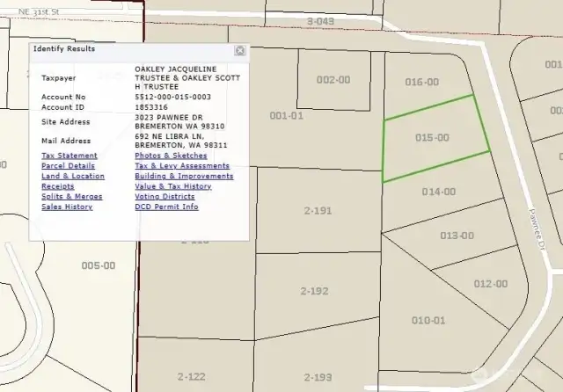Open the Parcel Details link

[69, 166]
